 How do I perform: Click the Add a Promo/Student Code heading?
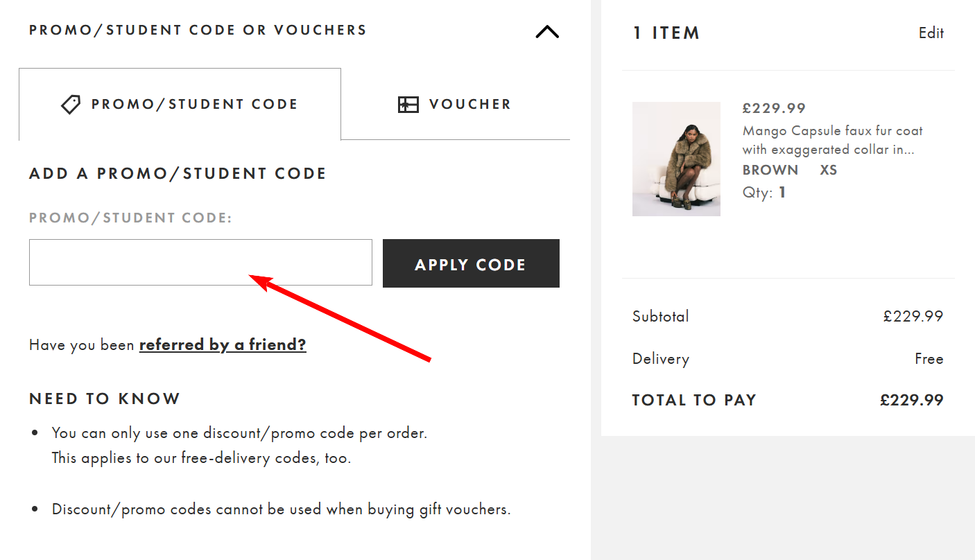[x=178, y=173]
